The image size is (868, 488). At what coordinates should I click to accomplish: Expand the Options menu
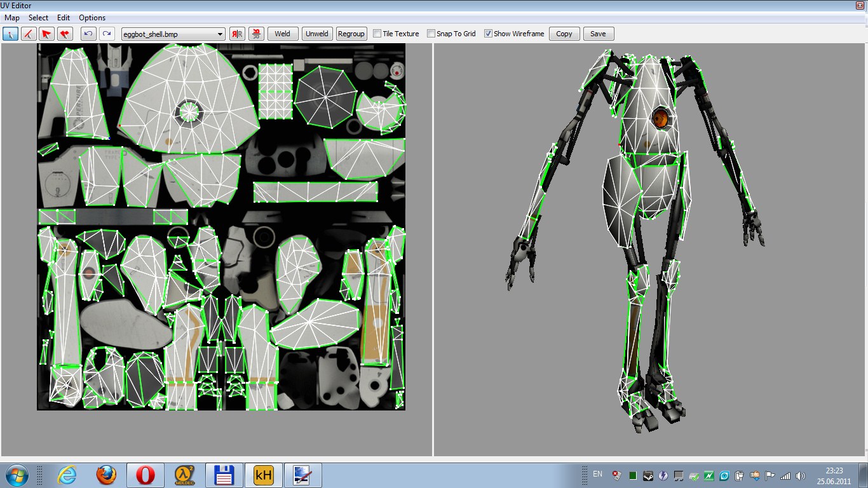[92, 18]
